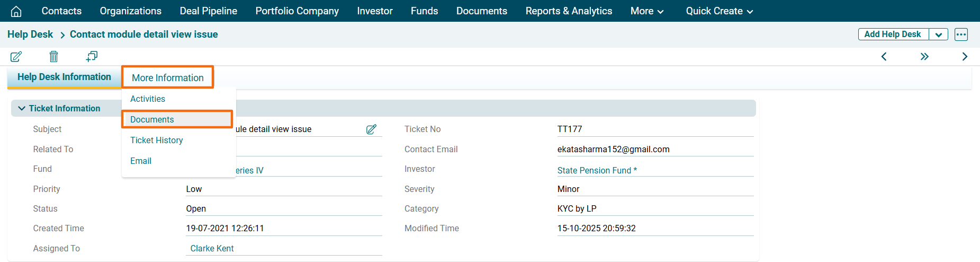Go to next record arrow

click(965, 56)
